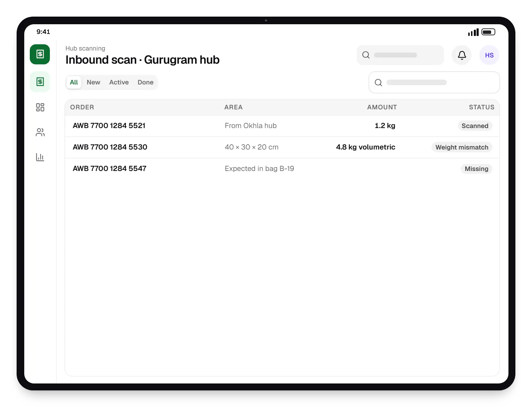Switch to the Done tab

point(145,82)
